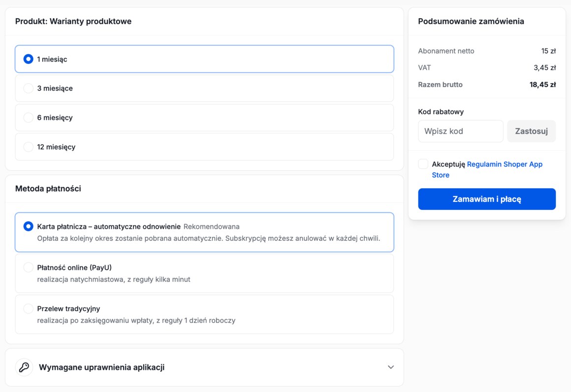Tick the Akceptuję Regulamin checkbox

[x=423, y=164]
